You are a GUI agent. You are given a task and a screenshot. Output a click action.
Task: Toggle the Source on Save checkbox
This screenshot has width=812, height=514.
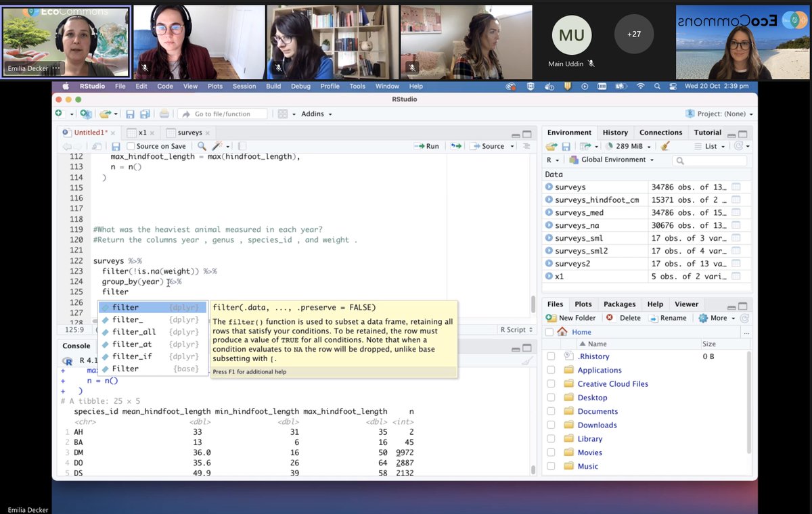pyautogui.click(x=131, y=146)
